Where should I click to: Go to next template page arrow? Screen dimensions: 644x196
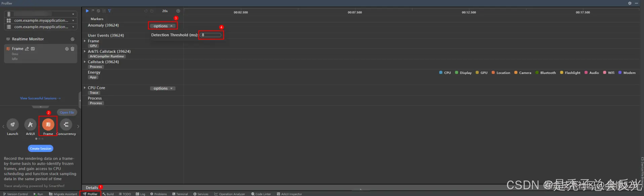click(x=78, y=126)
